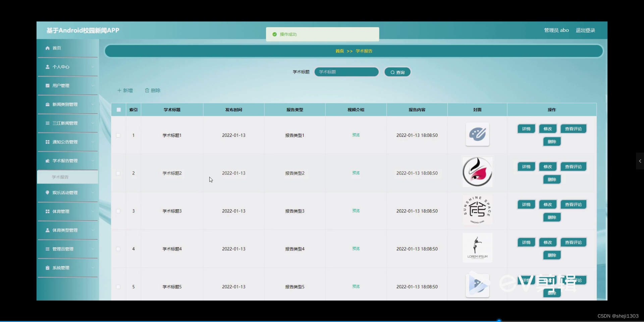644x322 pixels.
Task: Click the trash icon on 删除 button
Action: click(147, 90)
